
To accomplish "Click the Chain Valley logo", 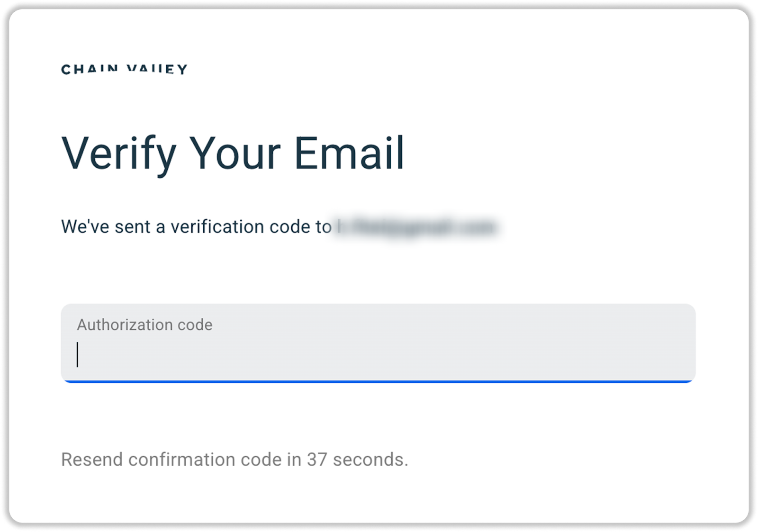I will (124, 70).
